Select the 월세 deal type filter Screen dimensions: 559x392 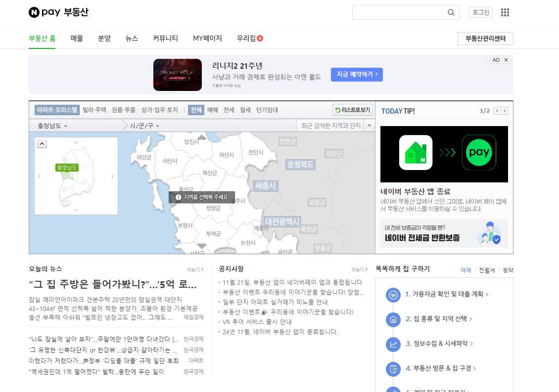click(x=245, y=110)
